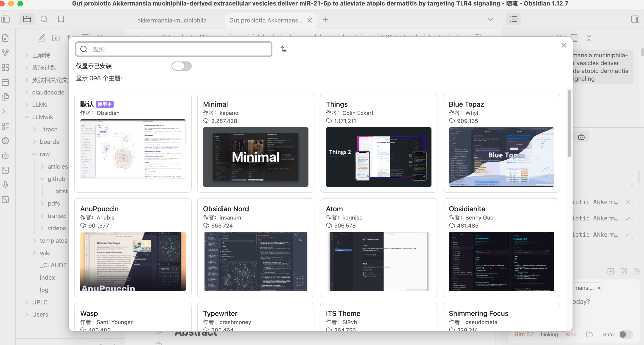Collapse the github folder

tap(42, 179)
